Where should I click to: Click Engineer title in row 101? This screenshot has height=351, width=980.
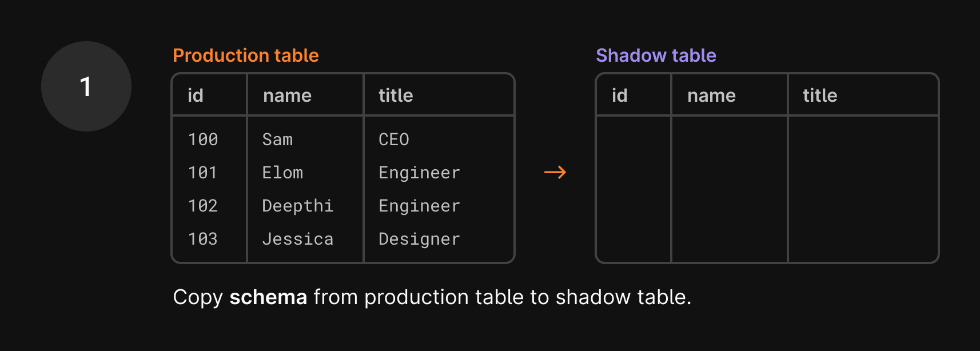[419, 173]
